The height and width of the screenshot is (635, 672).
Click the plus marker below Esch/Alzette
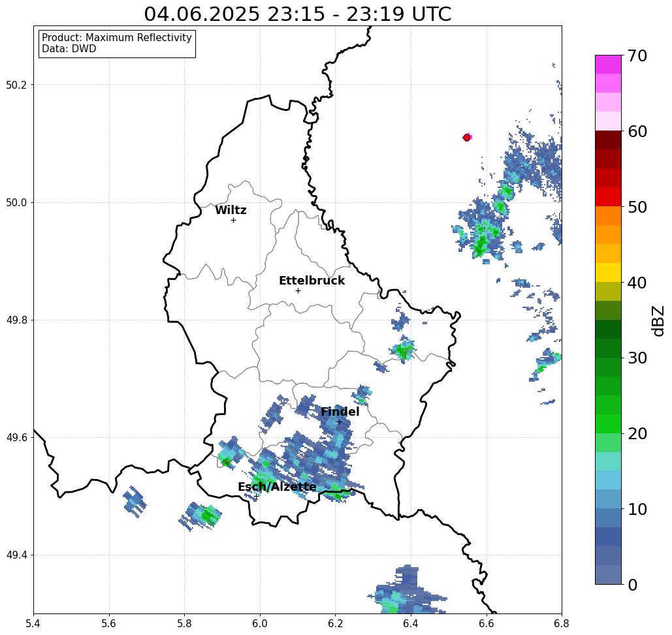[x=256, y=497]
